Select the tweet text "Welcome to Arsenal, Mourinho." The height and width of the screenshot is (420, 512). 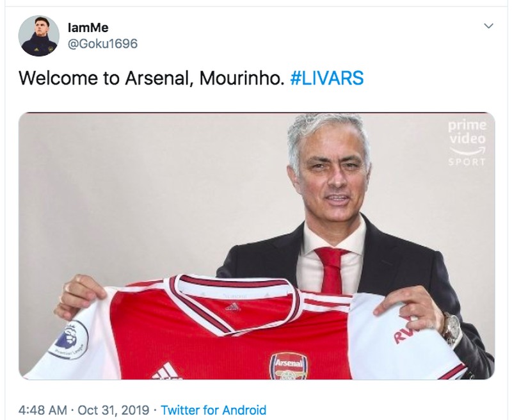150,78
